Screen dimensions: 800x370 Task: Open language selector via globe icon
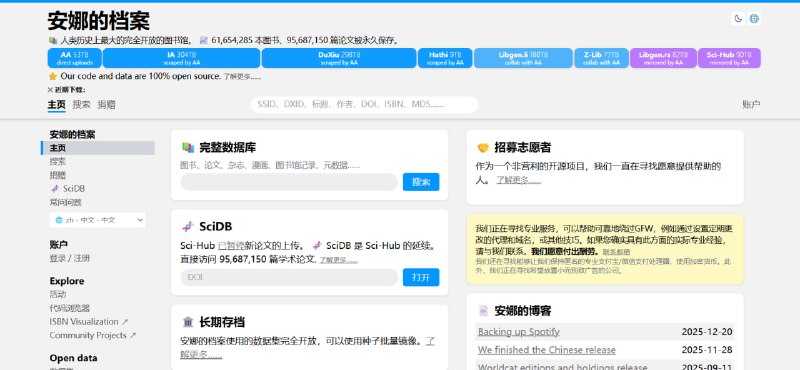[754, 19]
